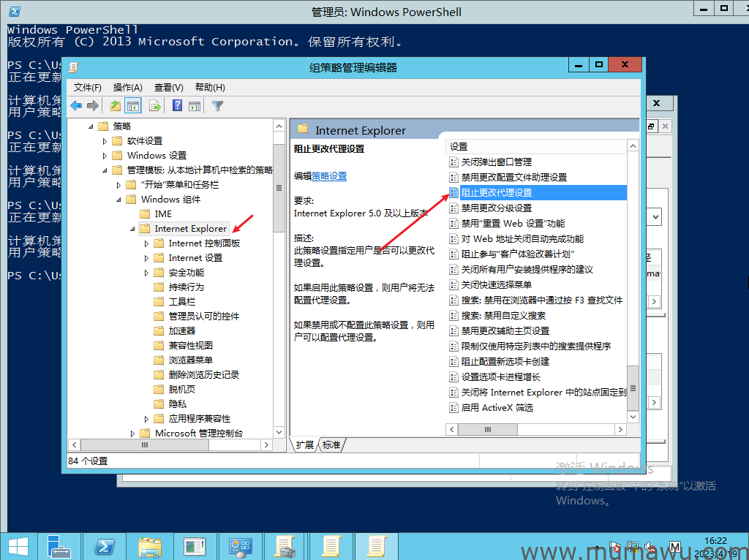This screenshot has width=749, height=560.
Task: Click the Up one level folder icon
Action: pyautogui.click(x=116, y=106)
